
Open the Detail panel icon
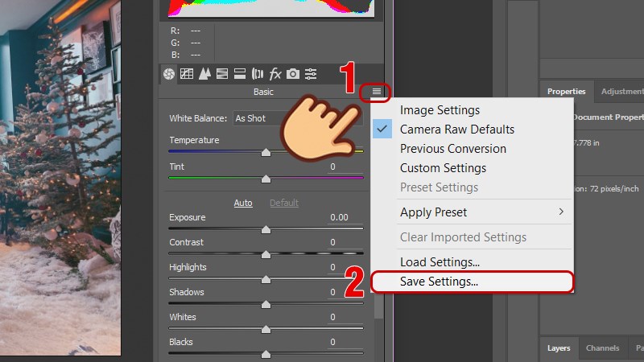[x=204, y=74]
